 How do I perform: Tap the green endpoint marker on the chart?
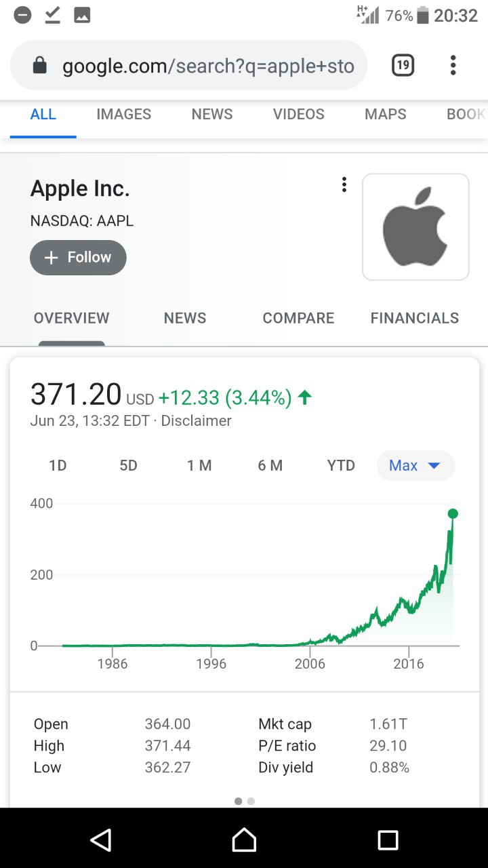coord(453,513)
